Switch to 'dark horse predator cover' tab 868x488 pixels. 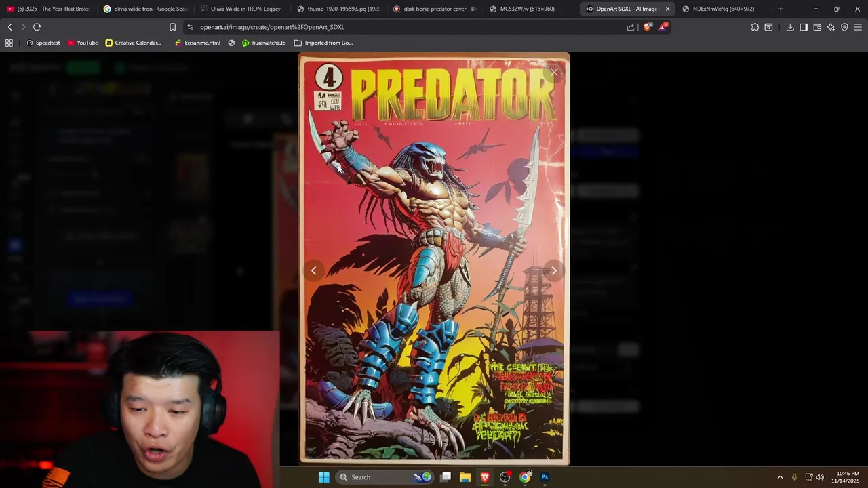pyautogui.click(x=436, y=9)
